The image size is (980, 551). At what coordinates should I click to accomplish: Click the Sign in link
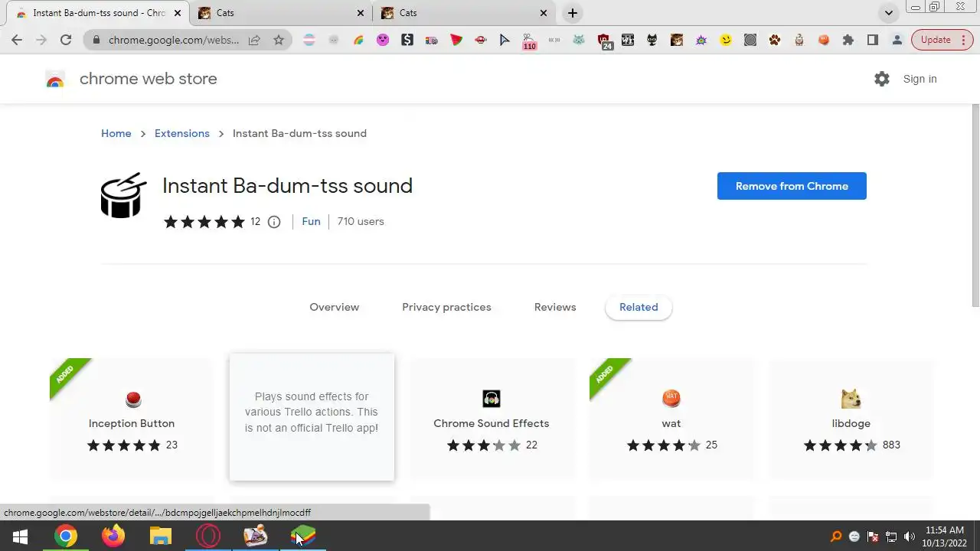(920, 79)
